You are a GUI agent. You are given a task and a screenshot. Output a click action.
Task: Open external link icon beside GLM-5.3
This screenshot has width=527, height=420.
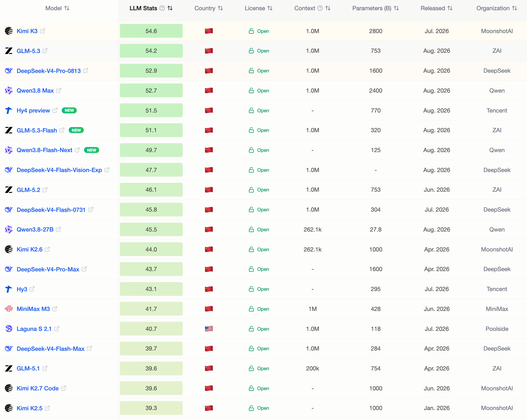(45, 51)
